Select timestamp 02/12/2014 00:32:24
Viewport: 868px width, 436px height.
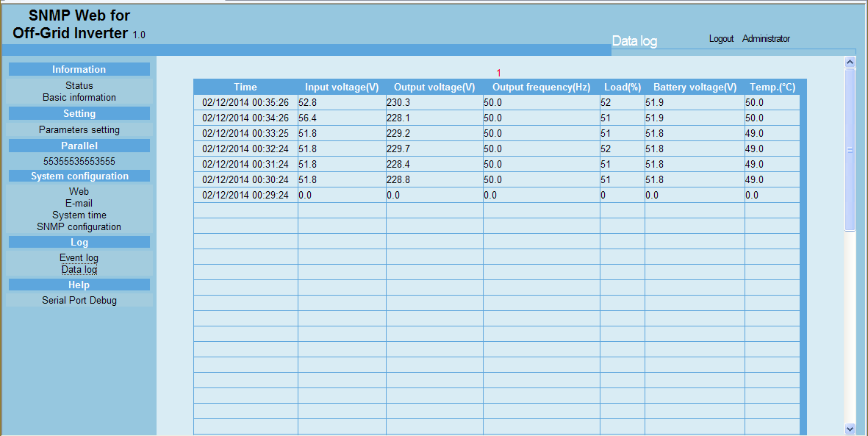(x=245, y=149)
